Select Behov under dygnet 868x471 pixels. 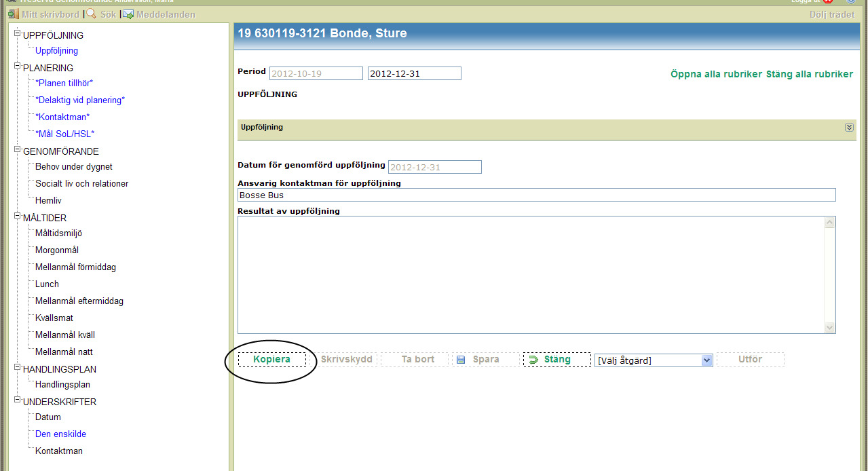pos(74,167)
